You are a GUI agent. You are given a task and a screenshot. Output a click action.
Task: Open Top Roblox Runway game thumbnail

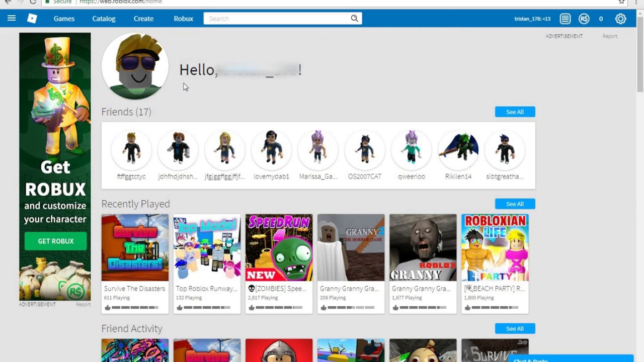click(207, 247)
